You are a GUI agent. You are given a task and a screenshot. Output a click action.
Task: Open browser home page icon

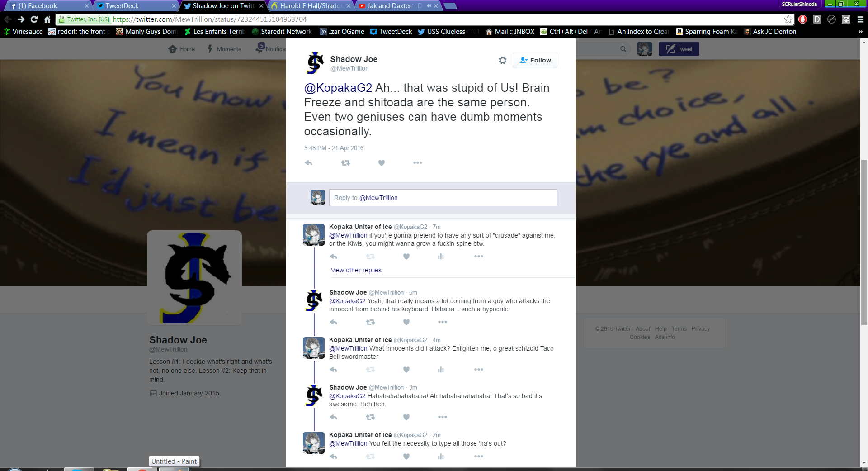click(x=47, y=19)
